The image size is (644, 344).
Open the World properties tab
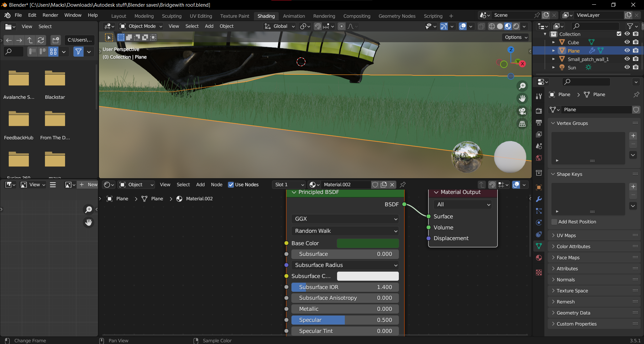click(539, 158)
